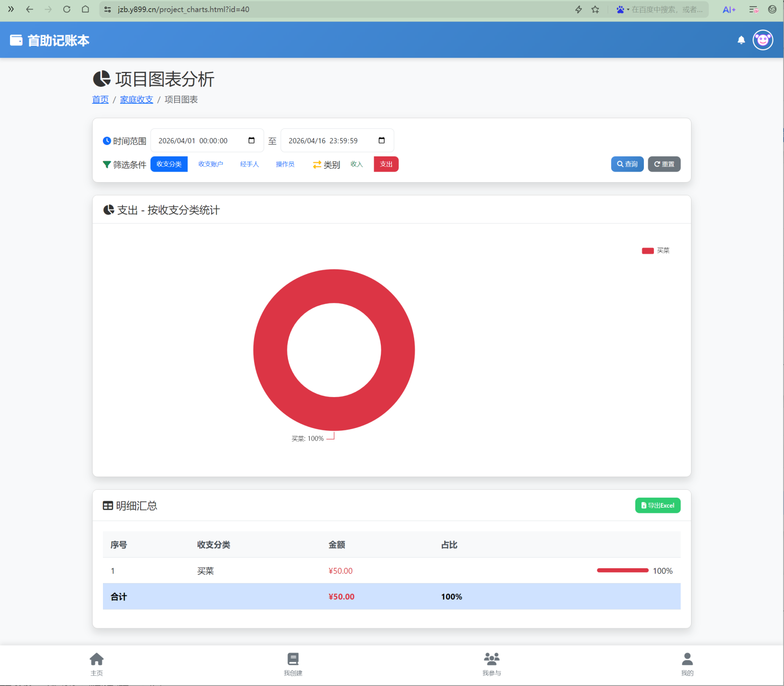Viewport: 784px width, 686px height.
Task: Open 我的 in bottom navigation
Action: point(687,664)
